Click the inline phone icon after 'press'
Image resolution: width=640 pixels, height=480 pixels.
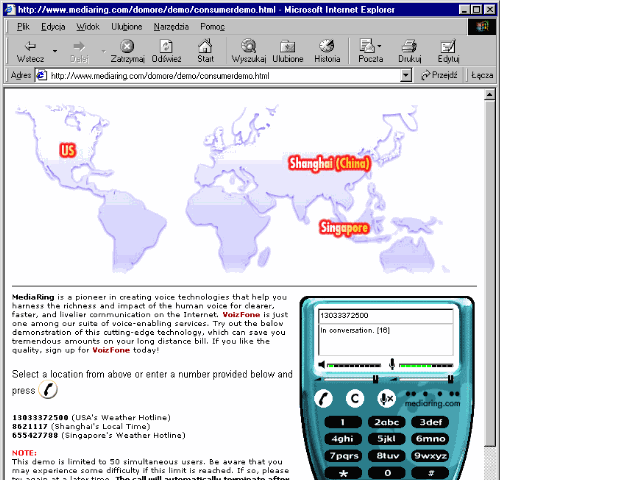tap(48, 389)
